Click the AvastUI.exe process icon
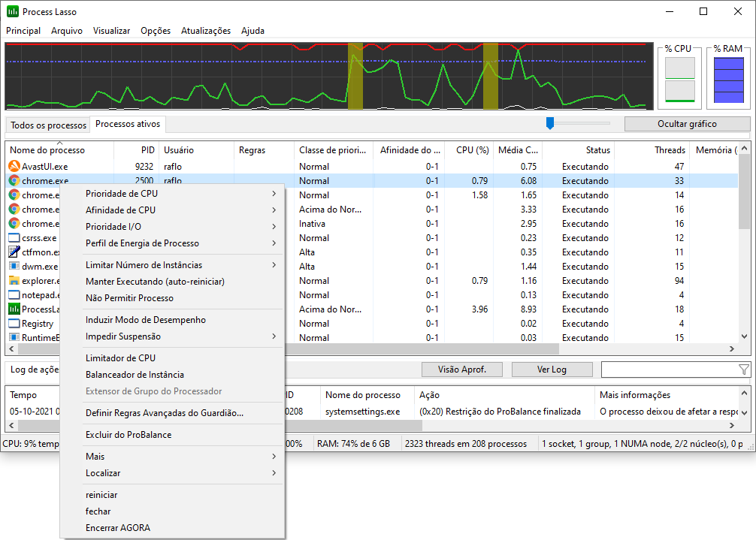Screen dimensions: 756x540 pyautogui.click(x=14, y=166)
